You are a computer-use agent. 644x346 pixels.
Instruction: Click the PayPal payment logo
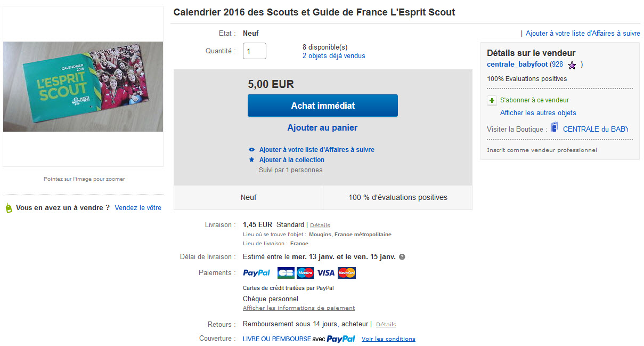[257, 273]
